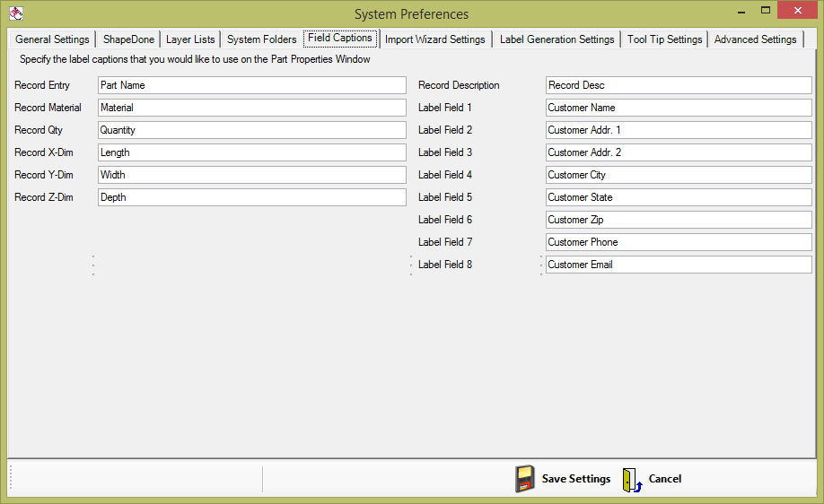
Task: Click Label Field 3 'Customer Addr. 2' input
Action: [x=679, y=152]
